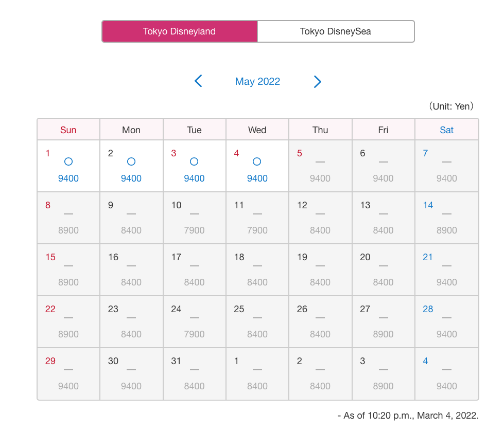Image resolution: width=504 pixels, height=432 pixels.
Task: Click the May 23 cell
Action: (131, 322)
